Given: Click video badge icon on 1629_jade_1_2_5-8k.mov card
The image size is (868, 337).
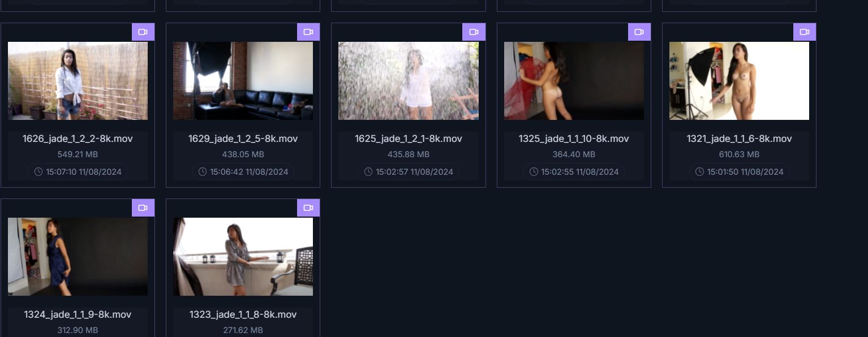Looking at the screenshot, I should pos(308,32).
